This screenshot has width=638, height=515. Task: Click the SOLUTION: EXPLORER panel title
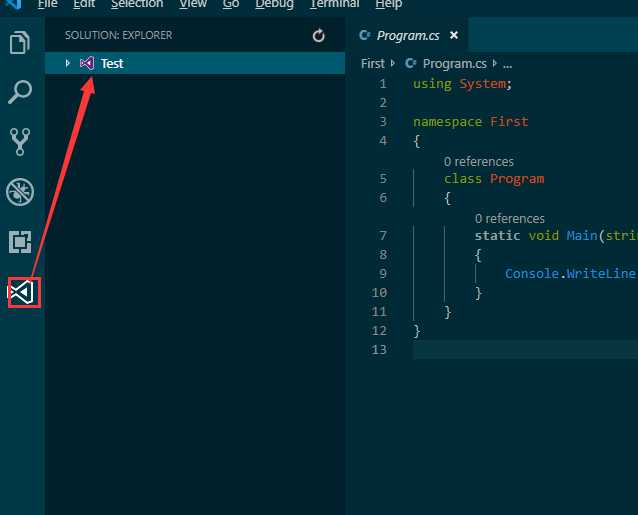point(118,35)
